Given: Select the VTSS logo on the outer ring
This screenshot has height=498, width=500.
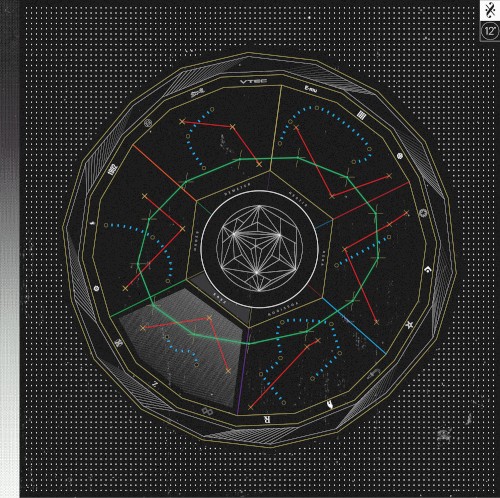Looking at the screenshot, I should click(x=253, y=81).
